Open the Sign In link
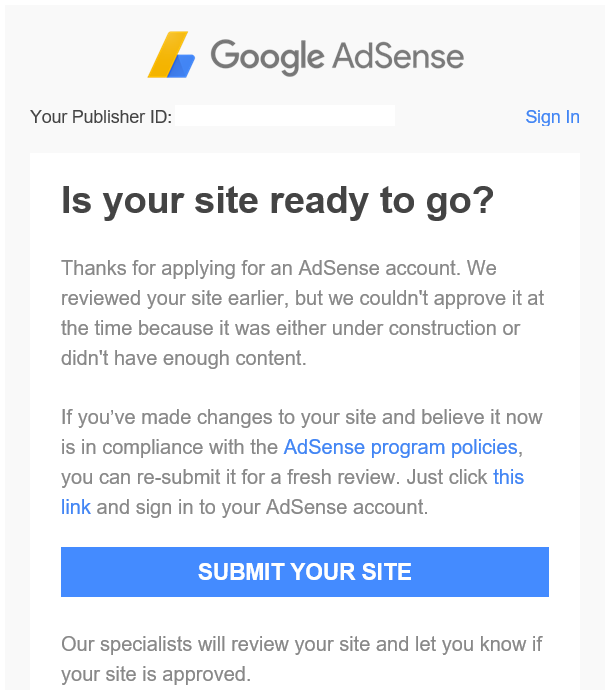Screen dimensions: 611x696 (x=552, y=117)
